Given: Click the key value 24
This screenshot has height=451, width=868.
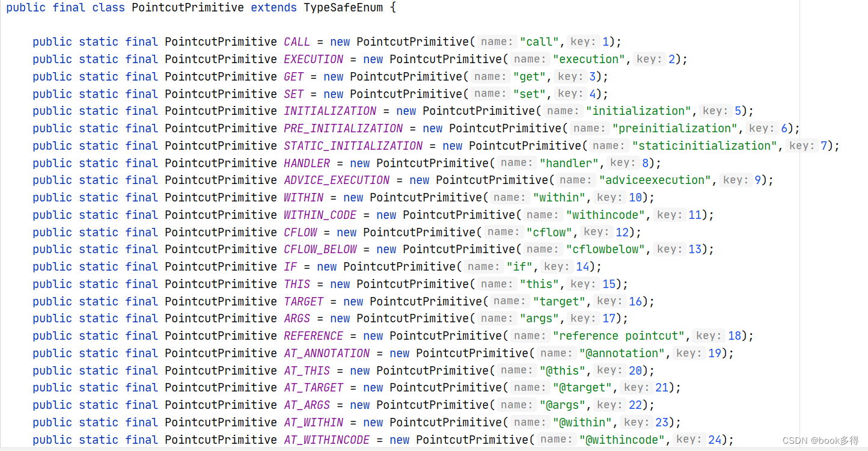Looking at the screenshot, I should pyautogui.click(x=715, y=440).
